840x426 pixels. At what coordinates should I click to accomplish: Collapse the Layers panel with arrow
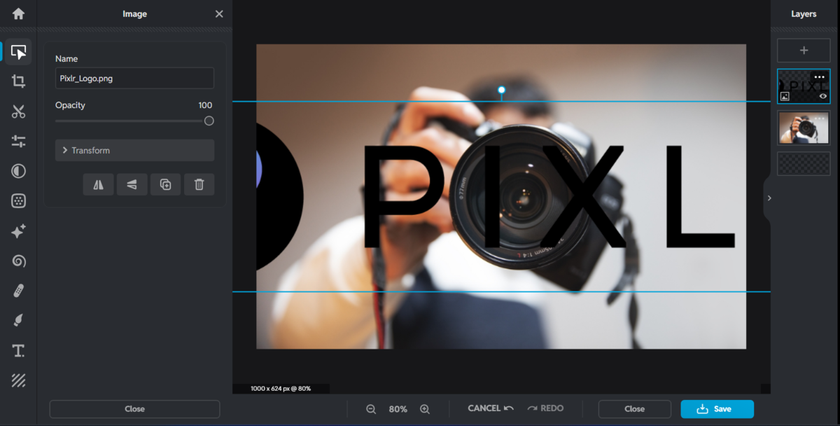coord(769,198)
